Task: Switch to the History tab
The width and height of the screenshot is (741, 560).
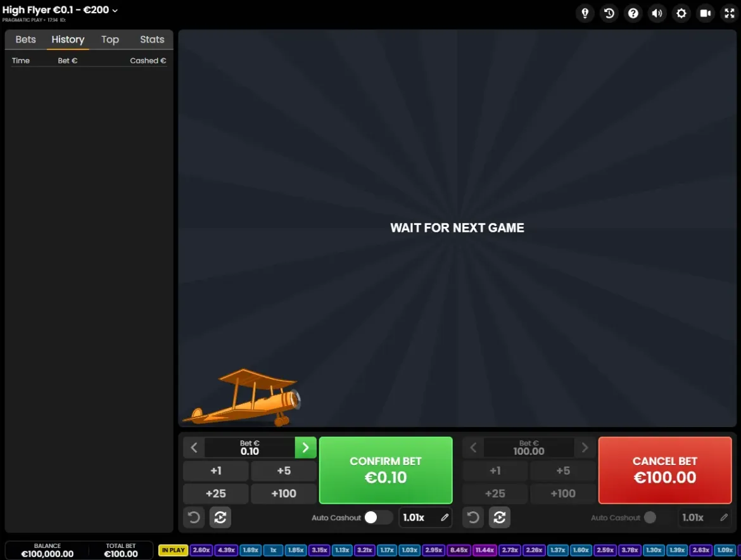Action: pos(68,40)
